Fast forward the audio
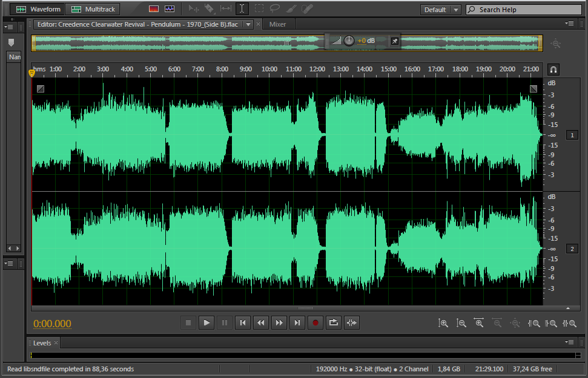 (279, 322)
